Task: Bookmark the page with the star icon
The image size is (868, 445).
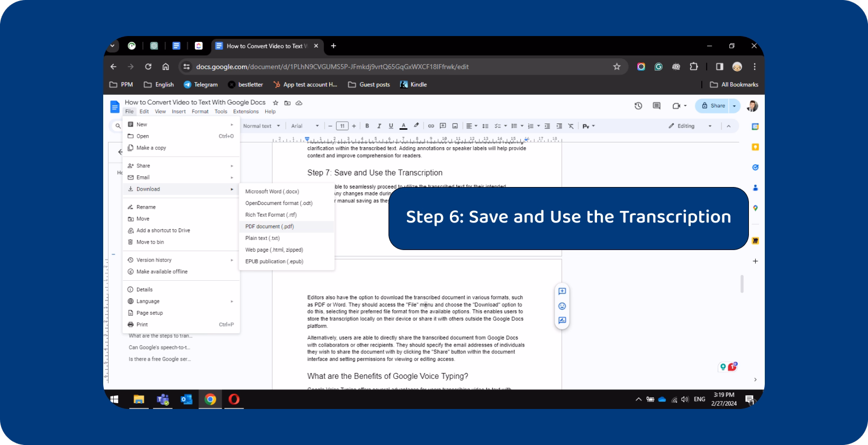Action: pos(617,67)
